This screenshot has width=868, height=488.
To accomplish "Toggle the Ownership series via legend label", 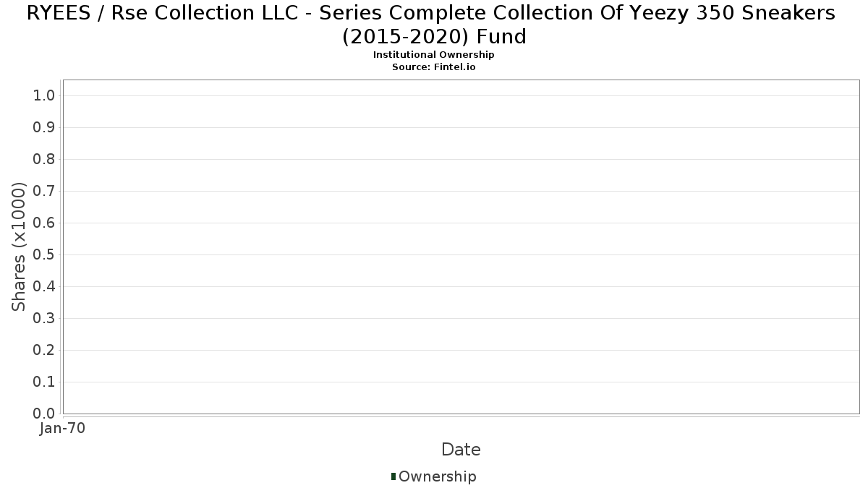I will (437, 476).
